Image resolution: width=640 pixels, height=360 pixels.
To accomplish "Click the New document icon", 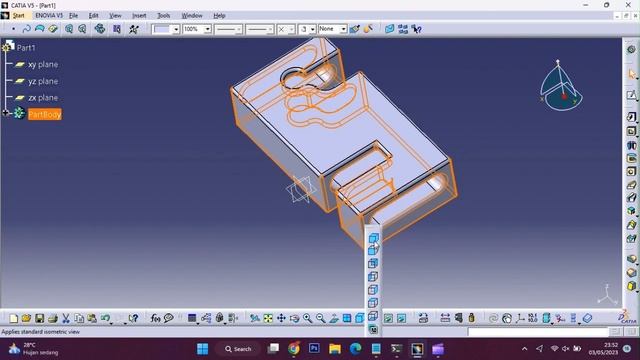I will [13, 318].
